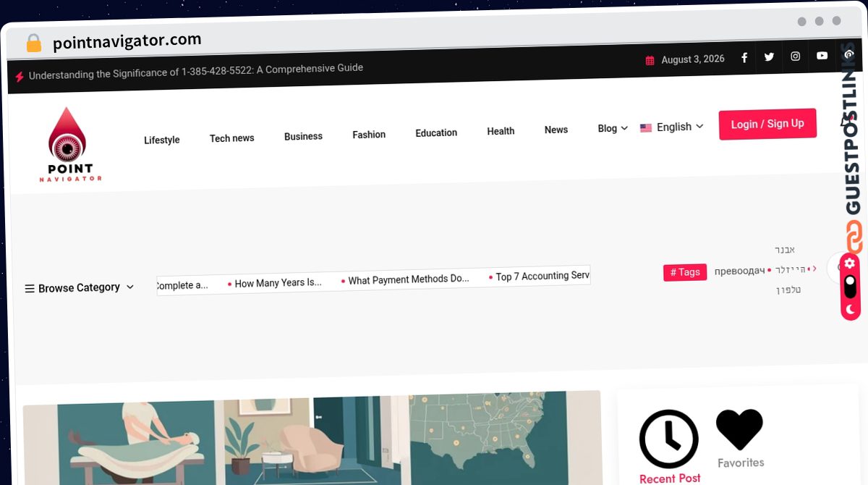Click the Recent Post label
The height and width of the screenshot is (485, 868).
click(x=670, y=478)
